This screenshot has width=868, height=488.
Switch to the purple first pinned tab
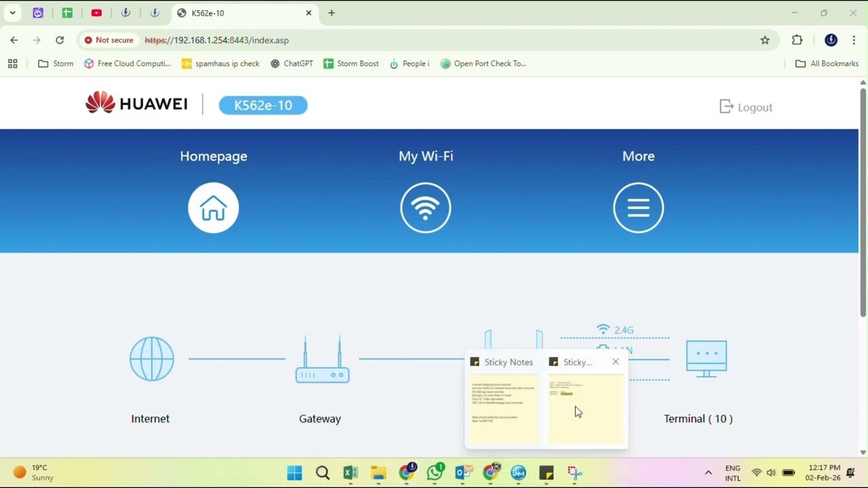38,13
